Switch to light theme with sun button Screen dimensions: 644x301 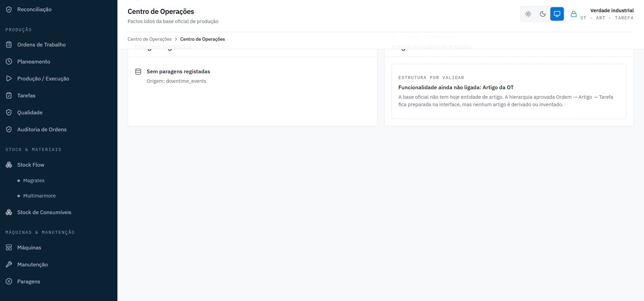[528, 14]
